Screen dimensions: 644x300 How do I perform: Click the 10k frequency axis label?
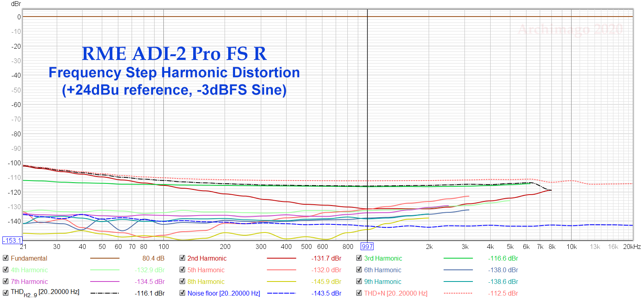click(x=572, y=247)
